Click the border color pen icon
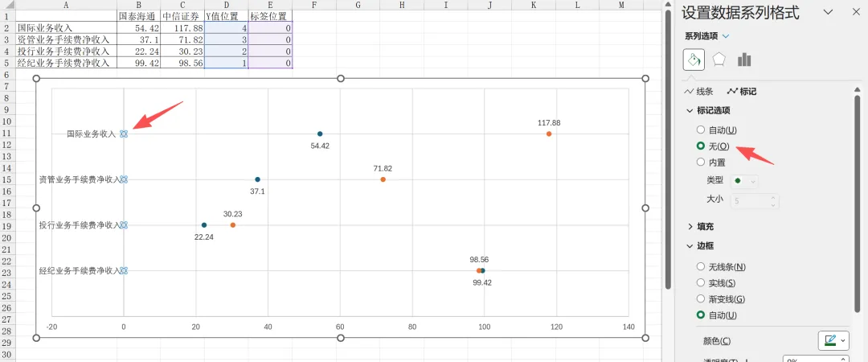 coord(829,340)
